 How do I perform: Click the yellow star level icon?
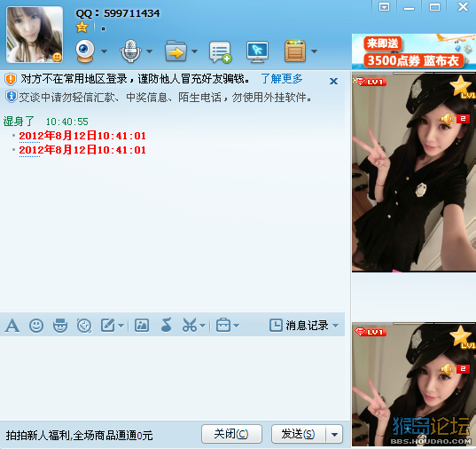pyautogui.click(x=82, y=28)
